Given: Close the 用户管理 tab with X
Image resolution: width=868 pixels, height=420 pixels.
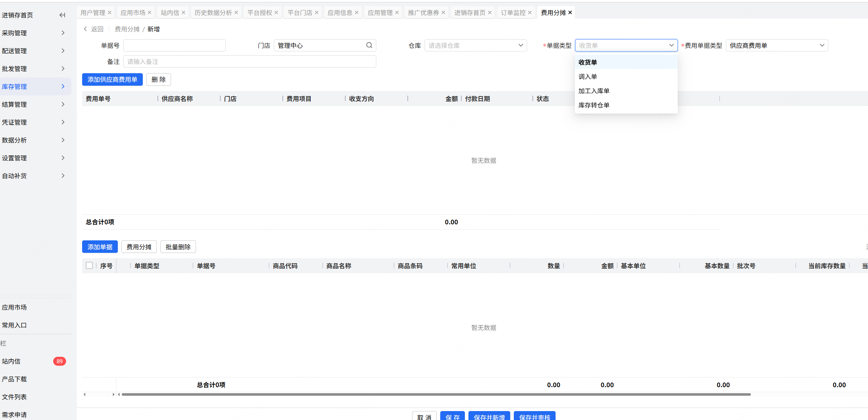Looking at the screenshot, I should (x=110, y=12).
